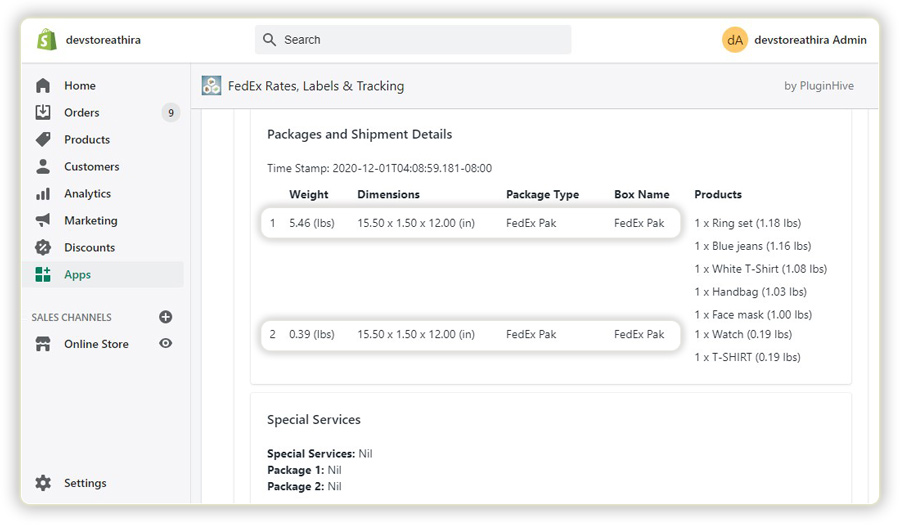Click the 1 x Face mask product

coord(753,315)
